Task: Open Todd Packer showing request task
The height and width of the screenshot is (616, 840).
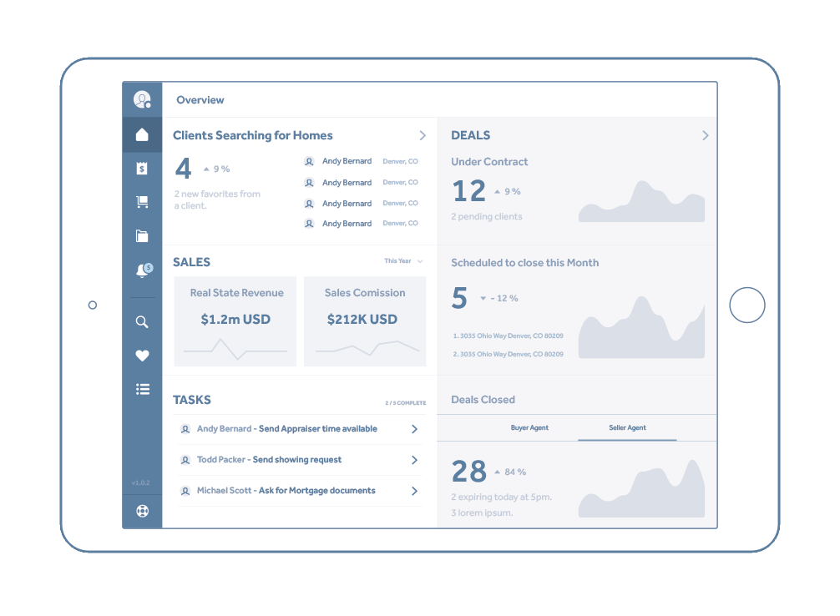Action: tap(269, 460)
